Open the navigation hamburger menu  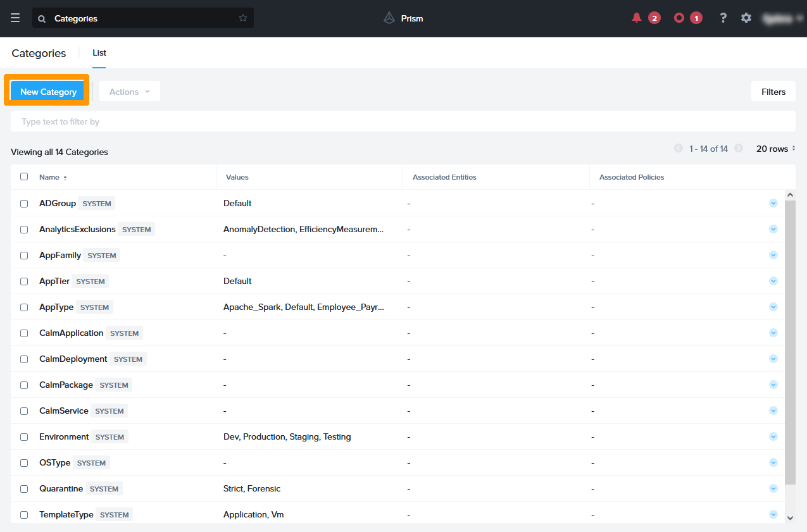(15, 18)
